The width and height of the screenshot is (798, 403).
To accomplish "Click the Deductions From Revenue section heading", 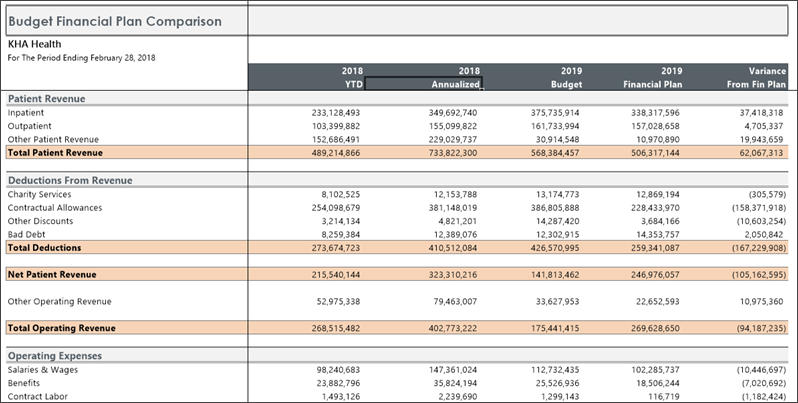I will click(x=70, y=180).
